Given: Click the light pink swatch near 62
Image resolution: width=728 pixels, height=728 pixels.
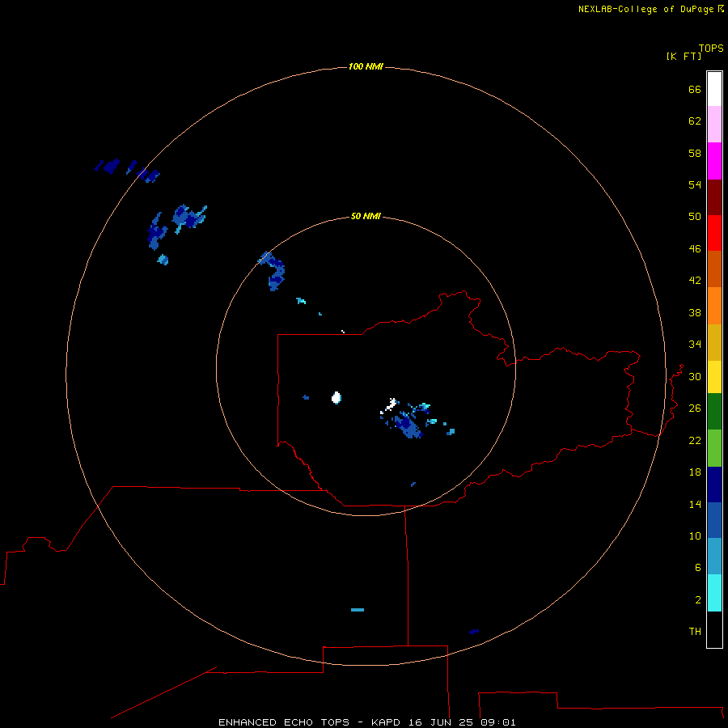Looking at the screenshot, I should (714, 124).
